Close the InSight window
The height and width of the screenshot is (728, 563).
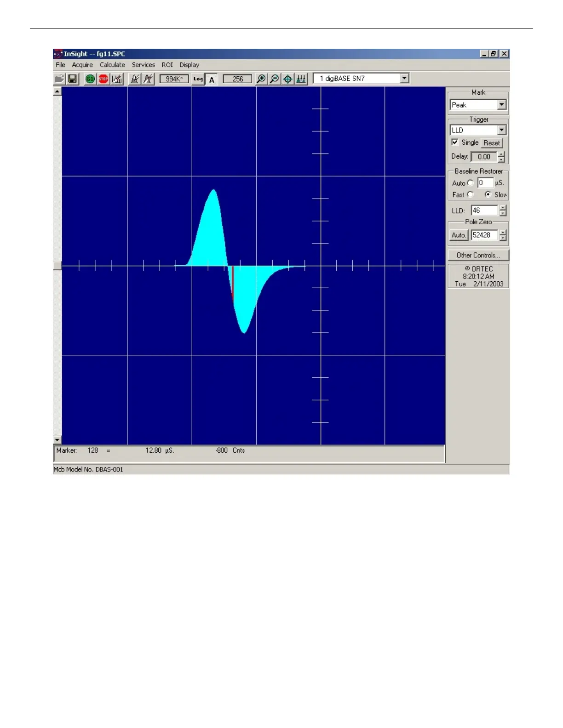coord(505,54)
